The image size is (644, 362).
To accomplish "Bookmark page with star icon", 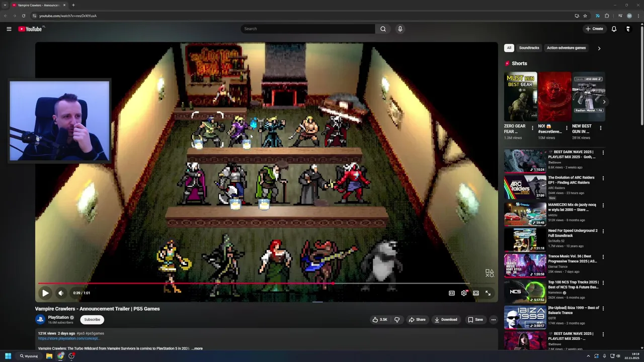I will (585, 16).
